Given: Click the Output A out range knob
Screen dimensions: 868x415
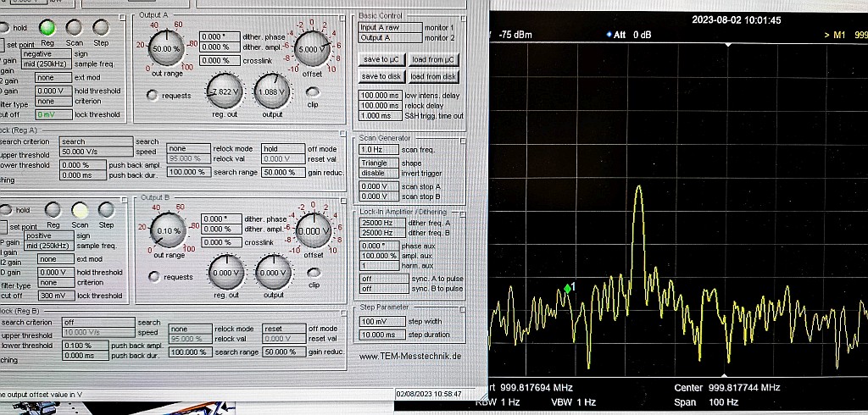Looking at the screenshot, I should [x=165, y=49].
